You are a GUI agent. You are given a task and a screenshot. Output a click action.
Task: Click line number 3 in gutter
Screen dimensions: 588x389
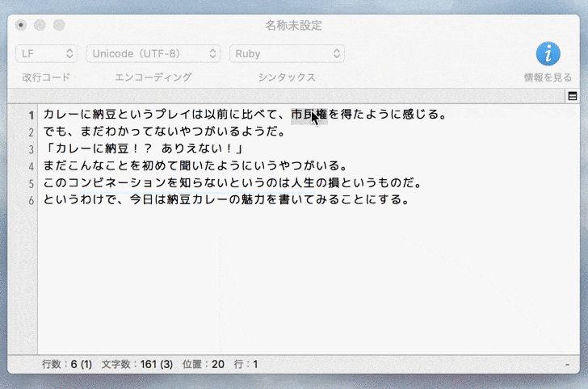[31, 149]
